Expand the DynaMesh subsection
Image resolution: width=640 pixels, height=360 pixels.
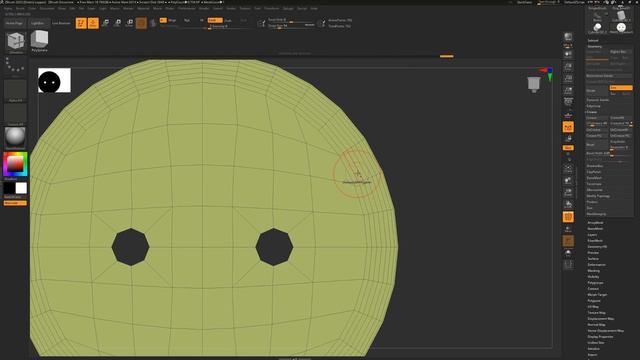[x=594, y=178]
